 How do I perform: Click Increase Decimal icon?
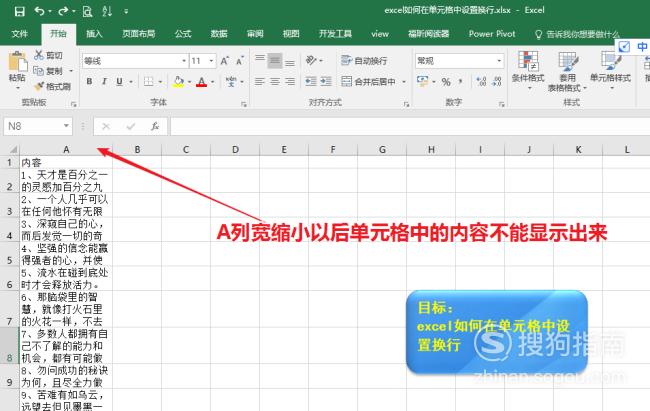click(x=481, y=82)
